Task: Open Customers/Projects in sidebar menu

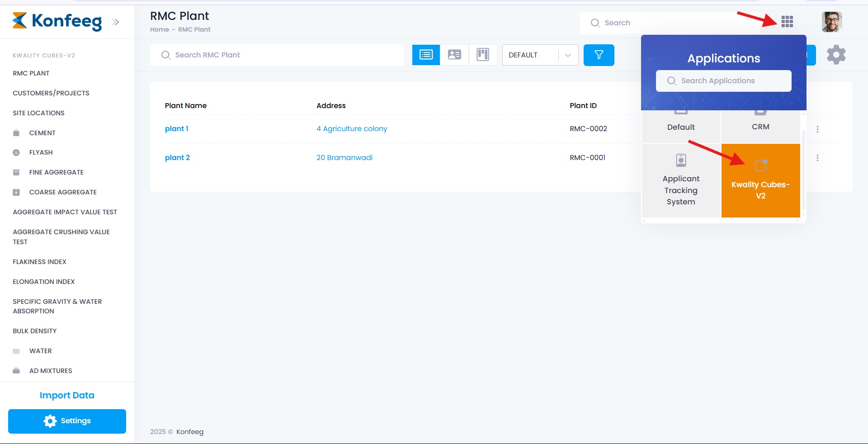Action: [x=51, y=93]
